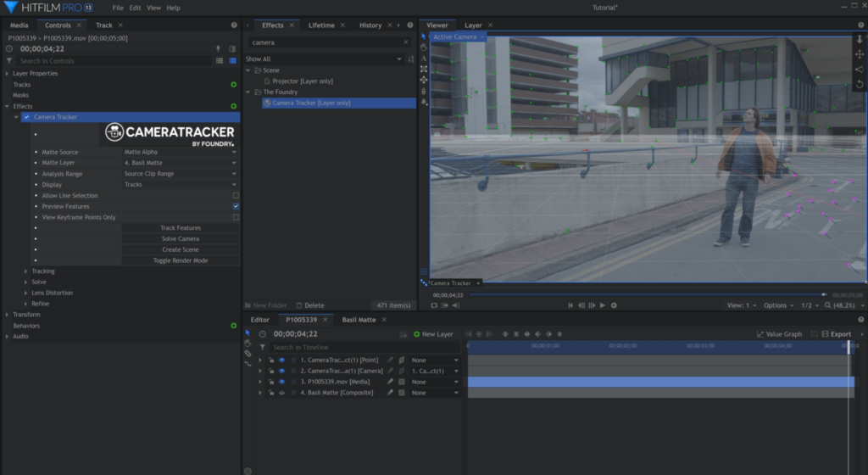This screenshot has width=868, height=475.
Task: Click the Solve Camera button
Action: coord(181,238)
